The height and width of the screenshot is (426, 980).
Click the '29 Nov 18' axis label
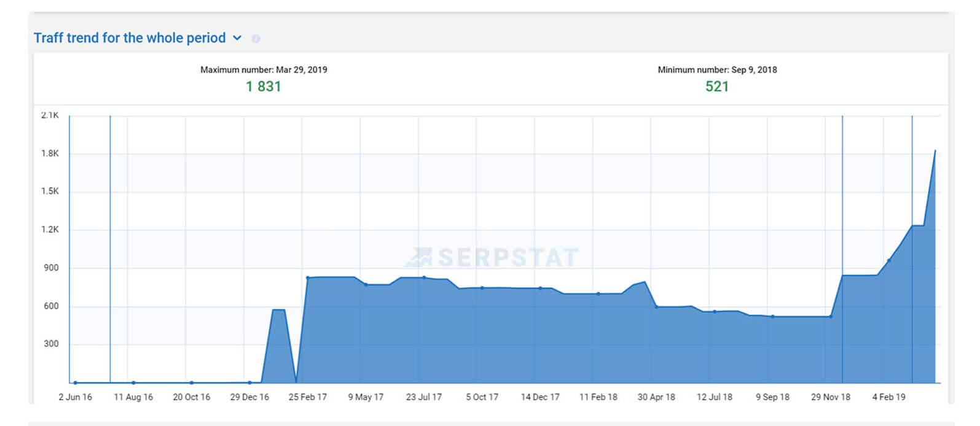(831, 397)
